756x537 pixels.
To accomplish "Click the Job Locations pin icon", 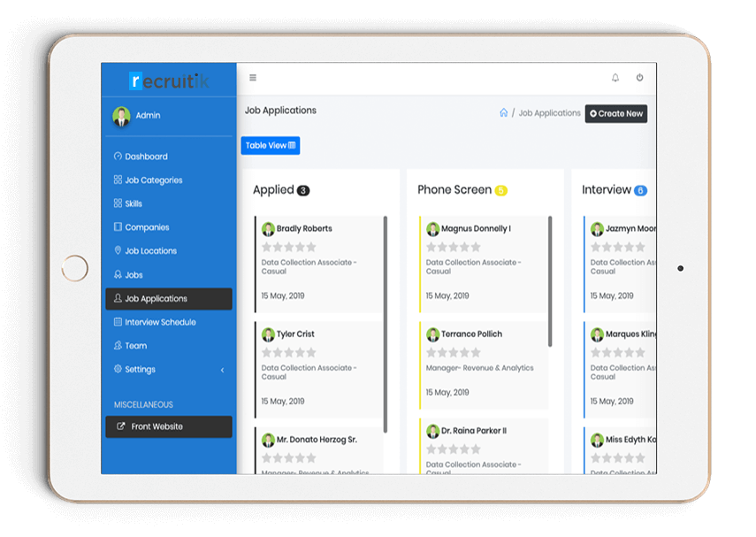I will click(118, 251).
